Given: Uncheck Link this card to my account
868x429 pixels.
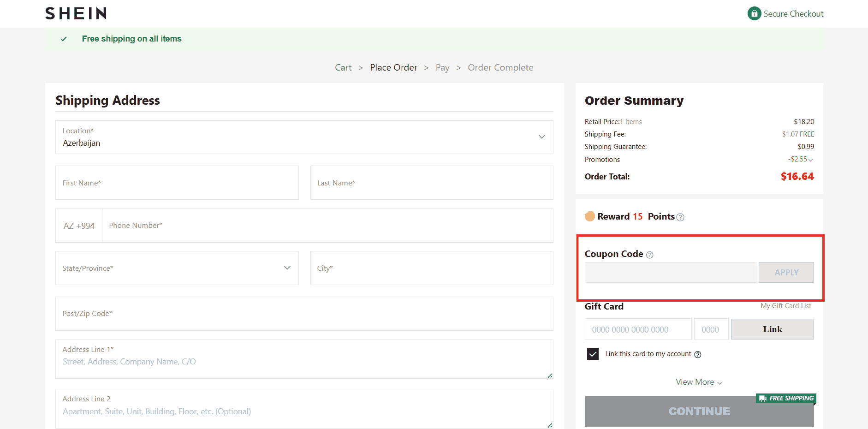Looking at the screenshot, I should [x=593, y=354].
